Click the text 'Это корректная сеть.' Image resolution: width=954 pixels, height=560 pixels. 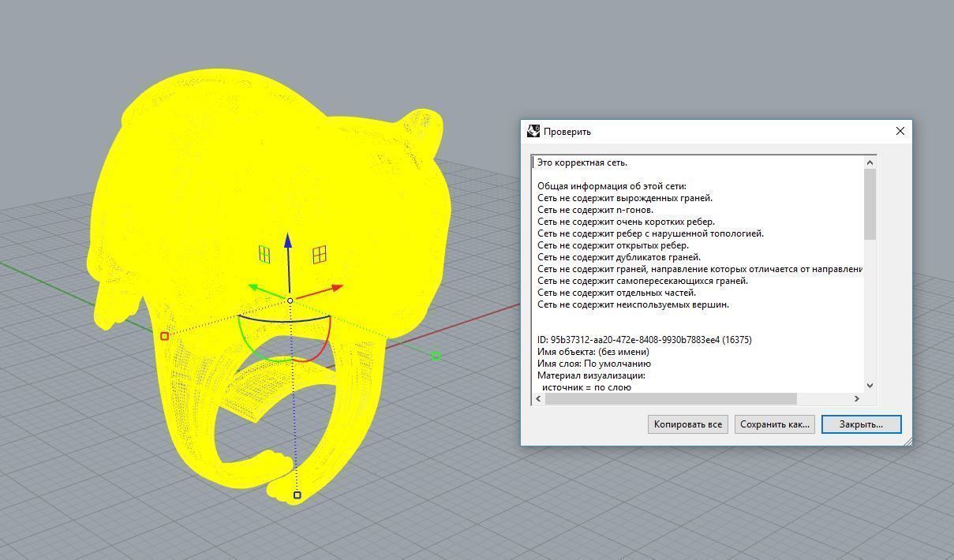point(582,162)
